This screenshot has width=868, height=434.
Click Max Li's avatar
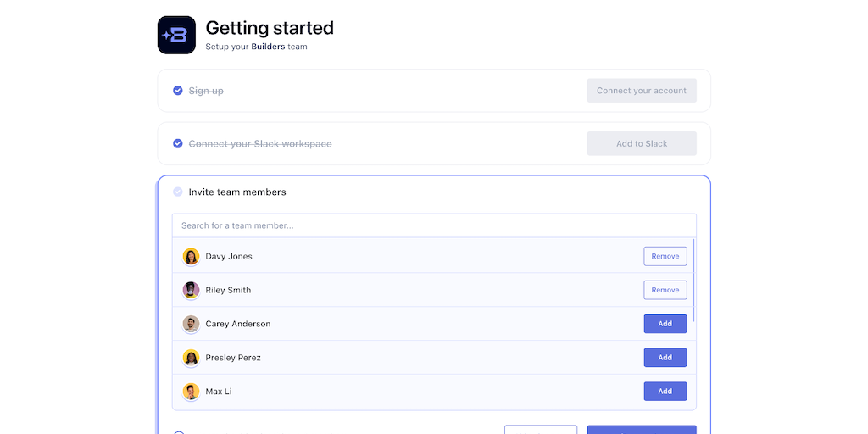(191, 392)
